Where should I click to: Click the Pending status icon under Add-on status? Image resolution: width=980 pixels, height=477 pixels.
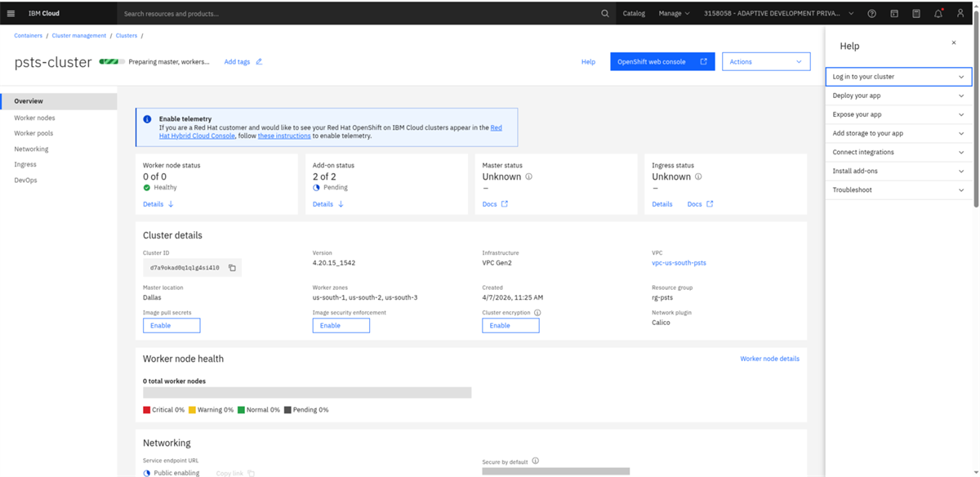pyautogui.click(x=316, y=188)
